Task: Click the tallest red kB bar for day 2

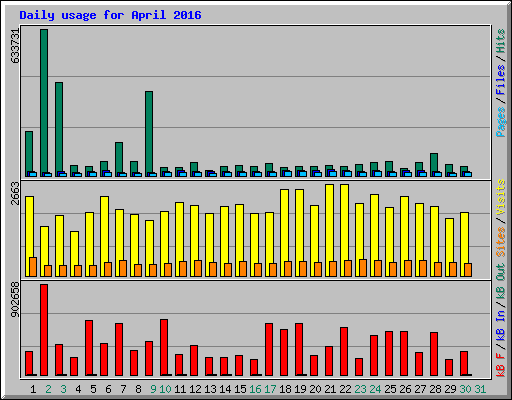Action: pos(44,330)
